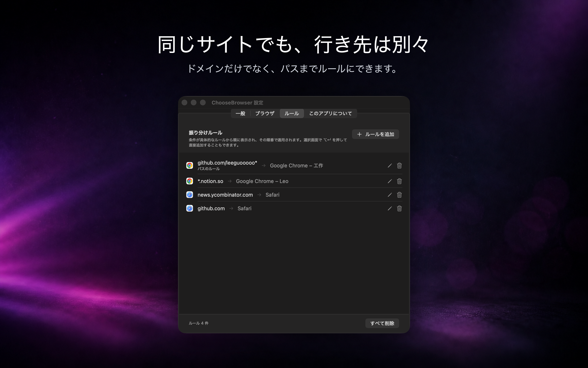588x368 pixels.
Task: Edit the github.com Safari rule
Action: click(390, 208)
